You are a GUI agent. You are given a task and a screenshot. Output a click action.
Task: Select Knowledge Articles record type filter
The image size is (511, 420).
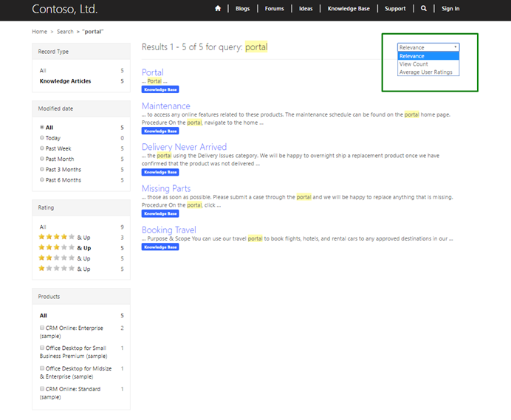pyautogui.click(x=66, y=81)
